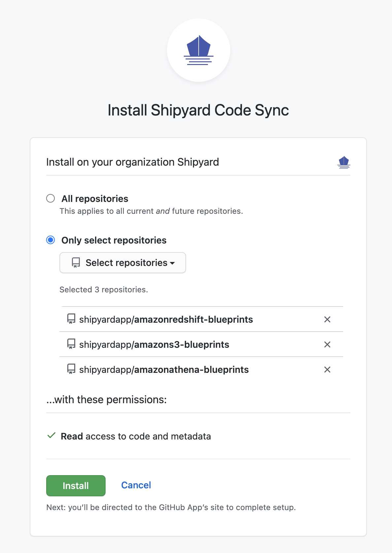Viewport: 392px width, 553px height.
Task: Remove amazonathena-blueprints from selection
Action: (x=327, y=370)
